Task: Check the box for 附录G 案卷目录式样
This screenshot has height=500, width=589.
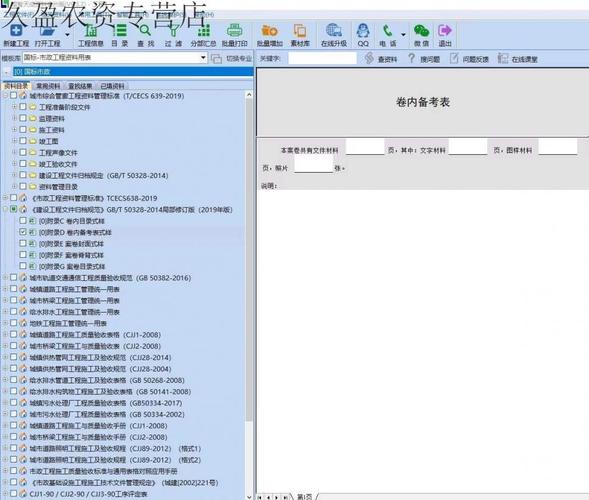Action: coord(23,266)
